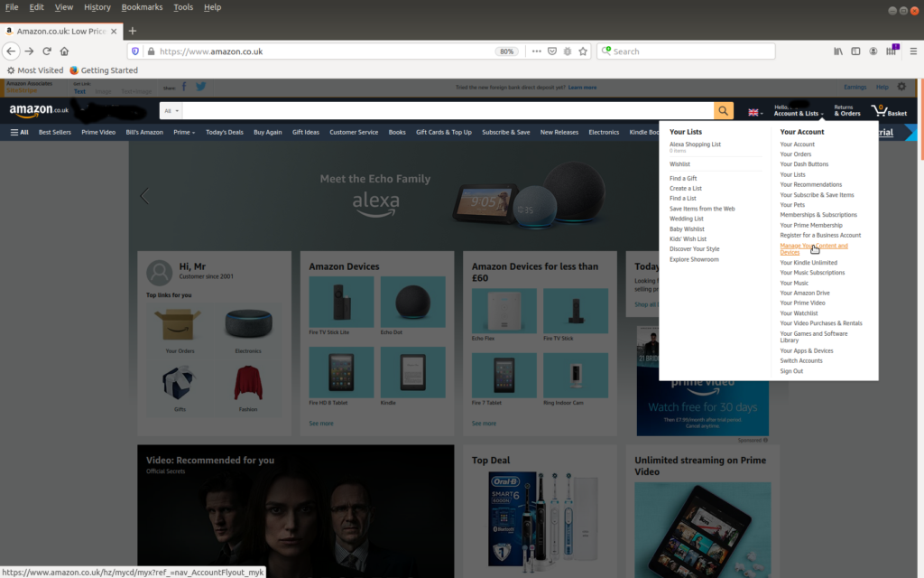Click into the Amazon search field

tap(448, 111)
